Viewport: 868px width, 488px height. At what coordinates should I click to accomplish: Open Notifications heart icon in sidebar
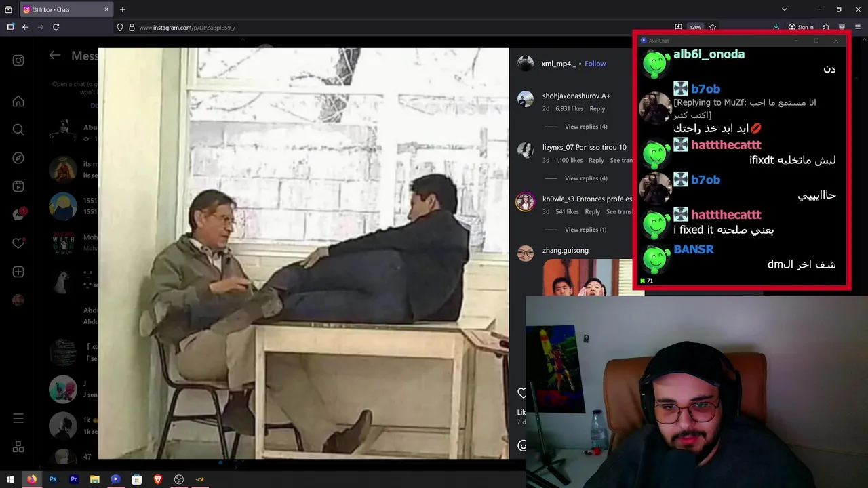click(x=18, y=243)
